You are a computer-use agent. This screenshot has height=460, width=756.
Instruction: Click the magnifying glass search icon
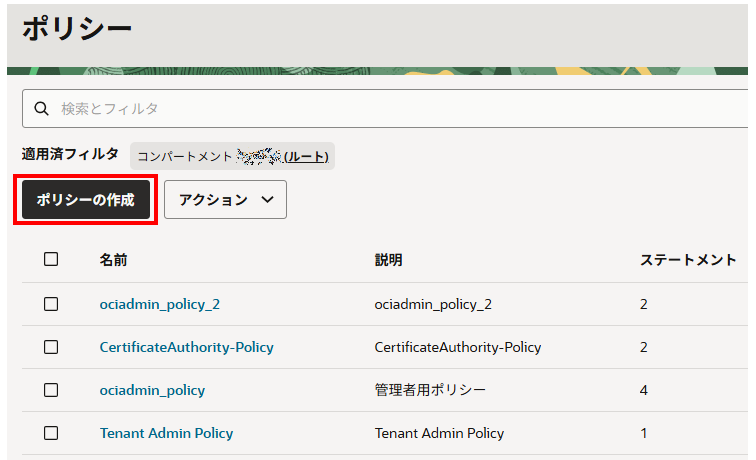[42, 108]
